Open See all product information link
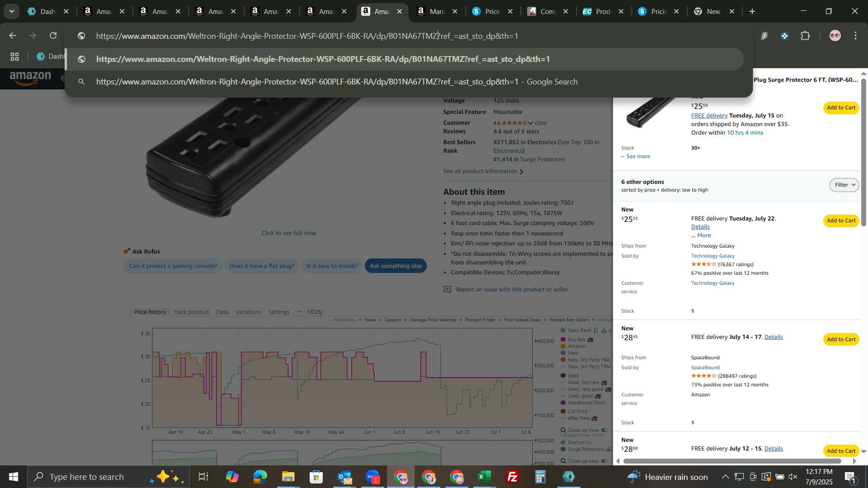The image size is (868, 488). [483, 171]
